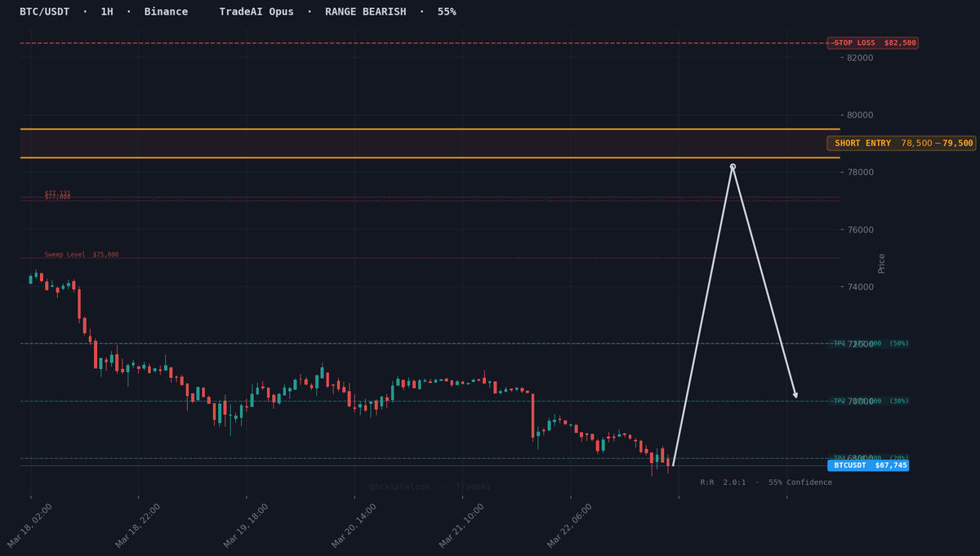Click the Sweep Level $75,000 label
The height and width of the screenshot is (556, 980).
coord(82,255)
